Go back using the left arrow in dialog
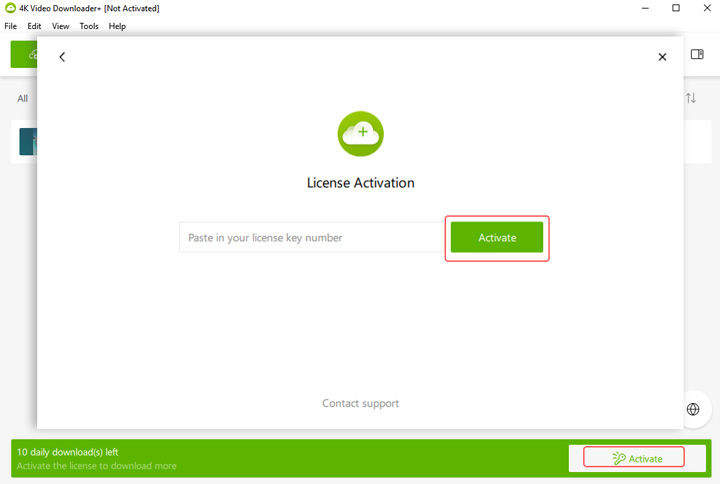 point(62,57)
